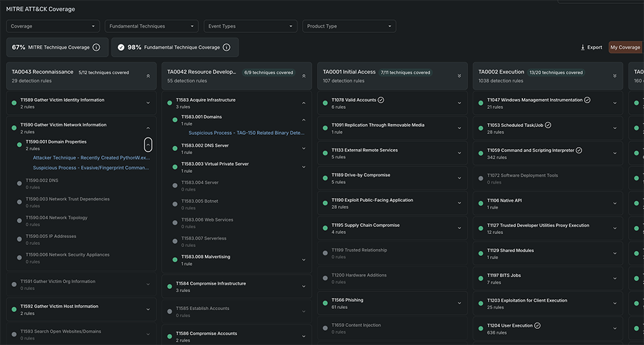Image resolution: width=644 pixels, height=345 pixels.
Task: Open Attacker Technique - Recently Created PythonW rule
Action: coord(91,158)
